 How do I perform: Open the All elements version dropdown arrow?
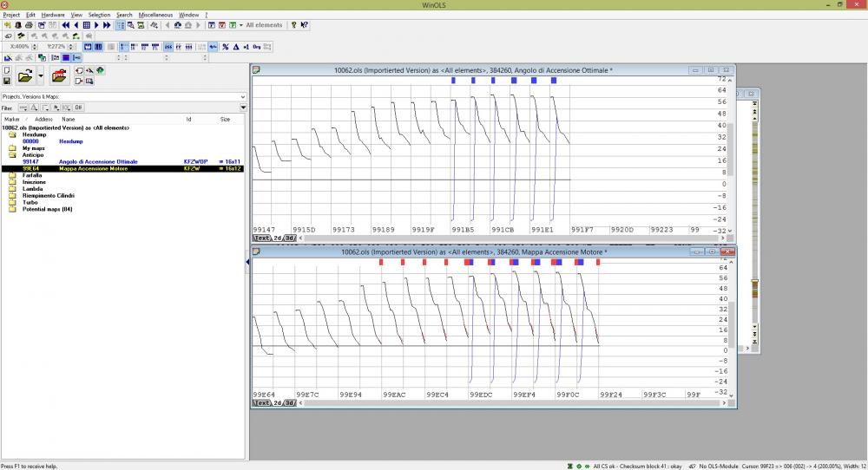coord(240,25)
